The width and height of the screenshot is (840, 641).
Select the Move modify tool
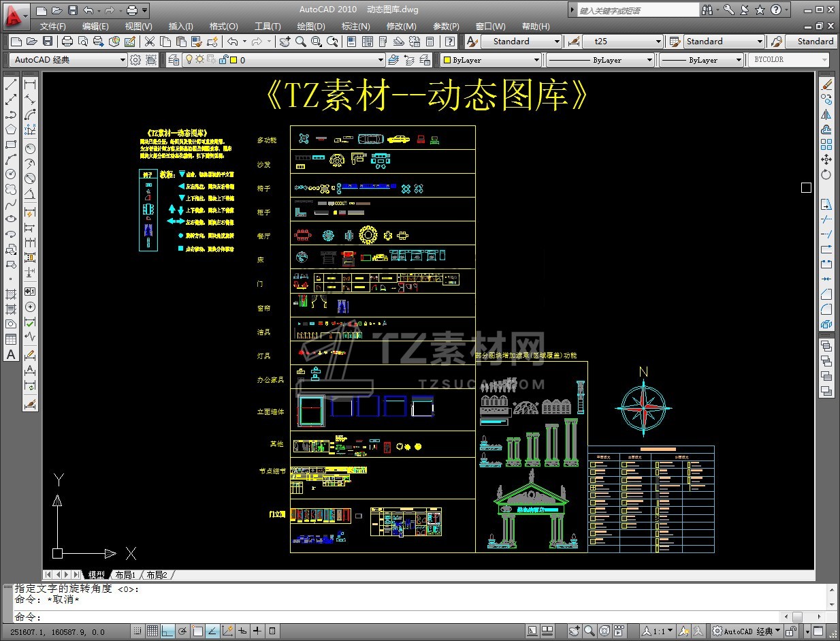pos(826,159)
